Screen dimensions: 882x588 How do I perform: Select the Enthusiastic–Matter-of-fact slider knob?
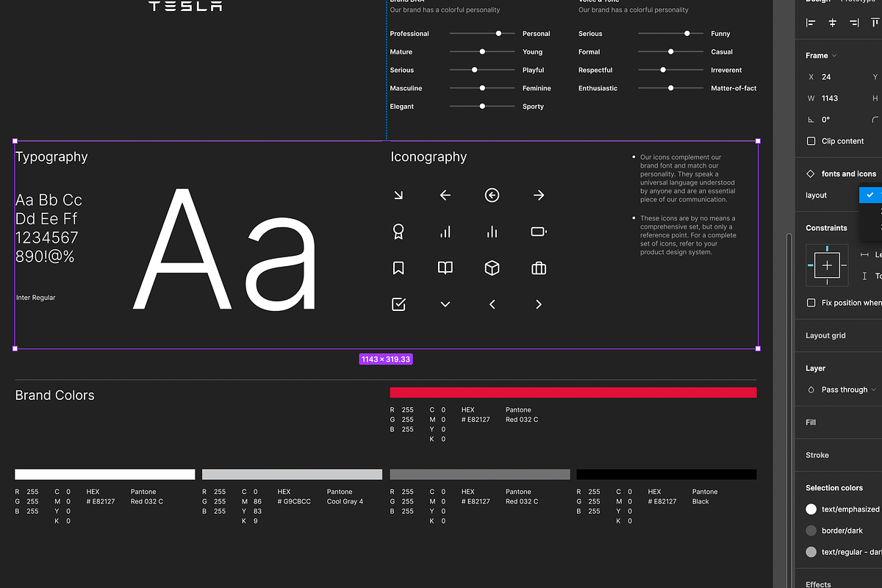coord(671,88)
